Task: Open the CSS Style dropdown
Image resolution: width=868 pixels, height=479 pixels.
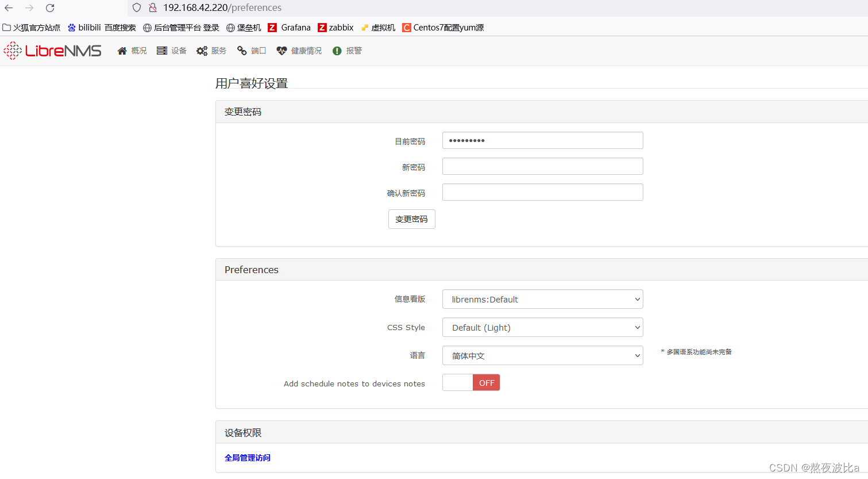Action: pyautogui.click(x=542, y=327)
